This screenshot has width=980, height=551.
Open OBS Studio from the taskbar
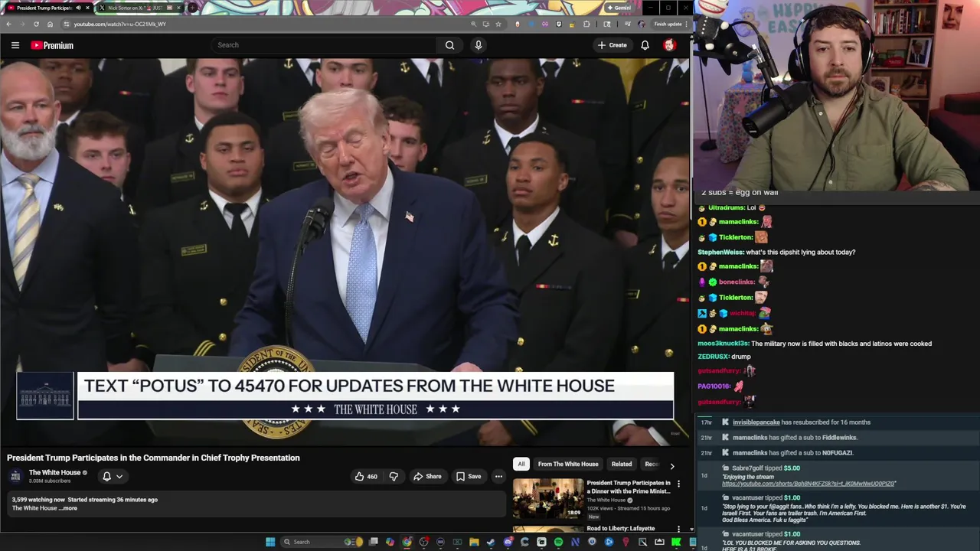(423, 542)
